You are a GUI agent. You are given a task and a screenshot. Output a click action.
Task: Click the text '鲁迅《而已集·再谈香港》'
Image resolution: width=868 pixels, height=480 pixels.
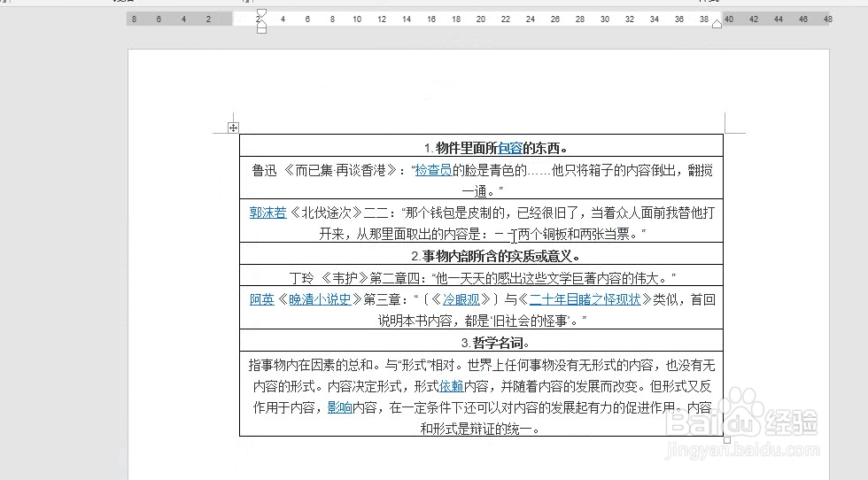click(x=324, y=170)
